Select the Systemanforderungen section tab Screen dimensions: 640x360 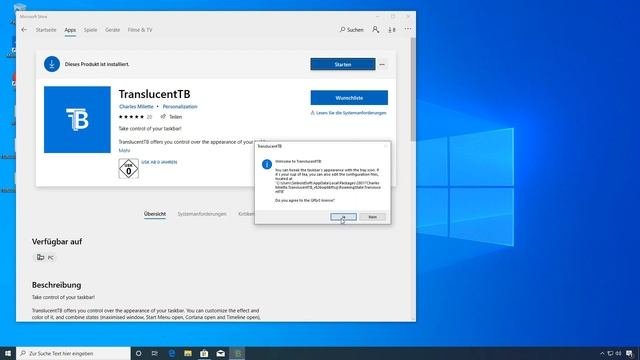tap(202, 214)
